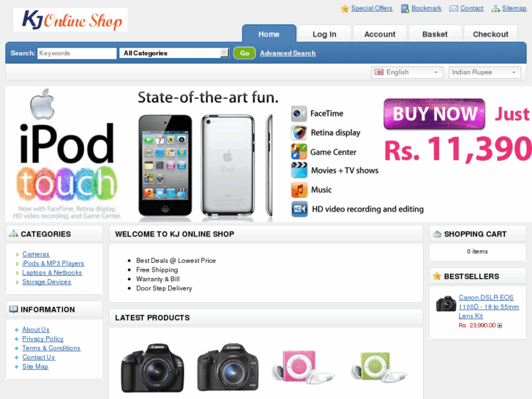This screenshot has width=532, height=399.
Task: Click the KJ Online Shop logo
Action: point(70,20)
